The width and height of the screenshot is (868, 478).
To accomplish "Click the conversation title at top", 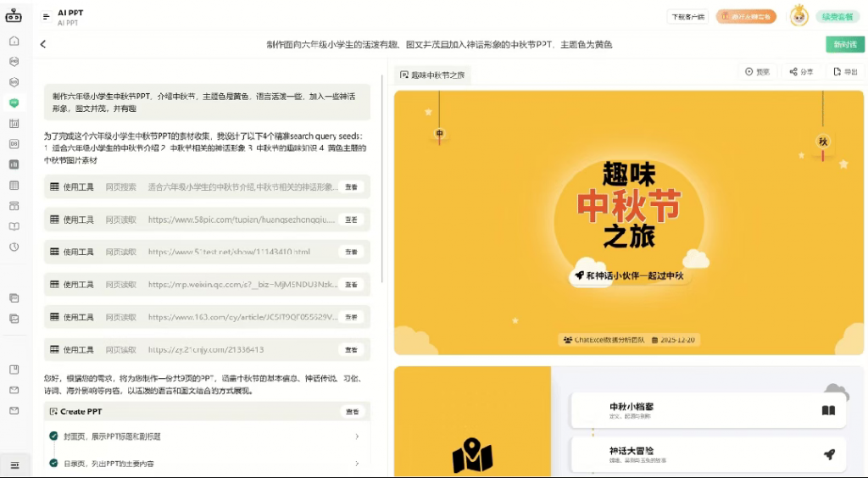I will (x=439, y=44).
